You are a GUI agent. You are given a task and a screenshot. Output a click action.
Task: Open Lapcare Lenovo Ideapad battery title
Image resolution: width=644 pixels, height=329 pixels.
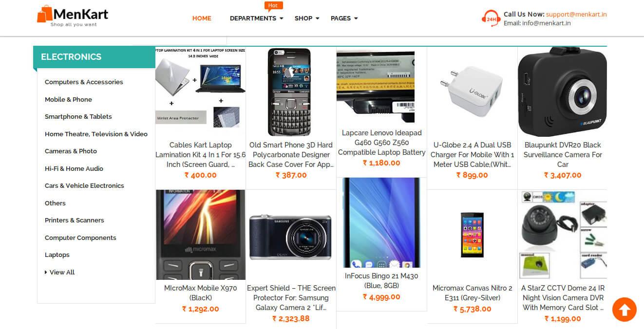pos(382,143)
